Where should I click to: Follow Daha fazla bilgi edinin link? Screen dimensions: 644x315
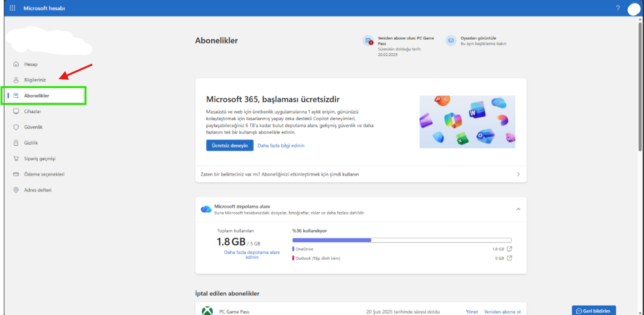click(281, 146)
